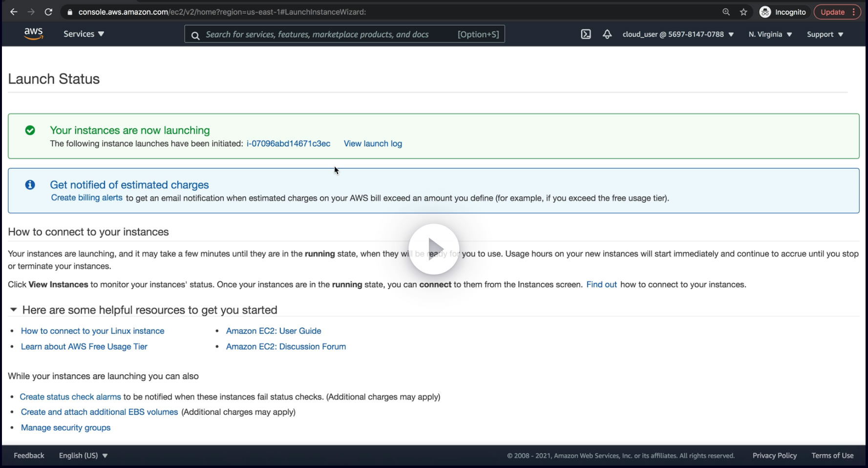Collapse the helpful resources section
This screenshot has width=868, height=468.
(x=14, y=310)
